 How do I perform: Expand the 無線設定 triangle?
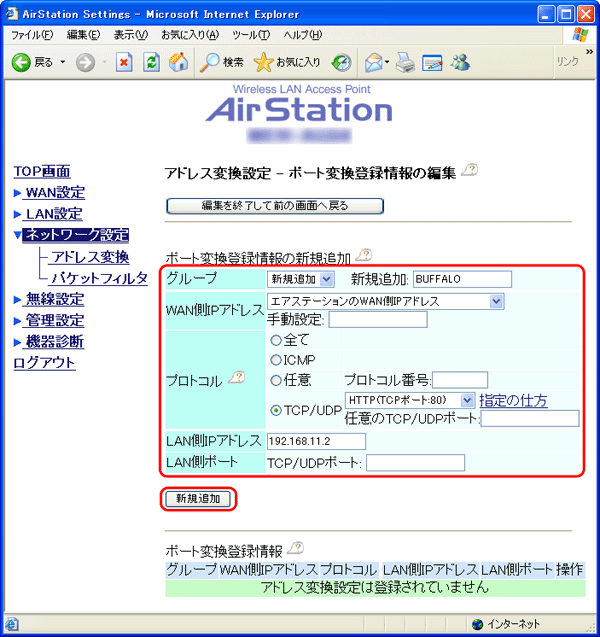point(17,300)
